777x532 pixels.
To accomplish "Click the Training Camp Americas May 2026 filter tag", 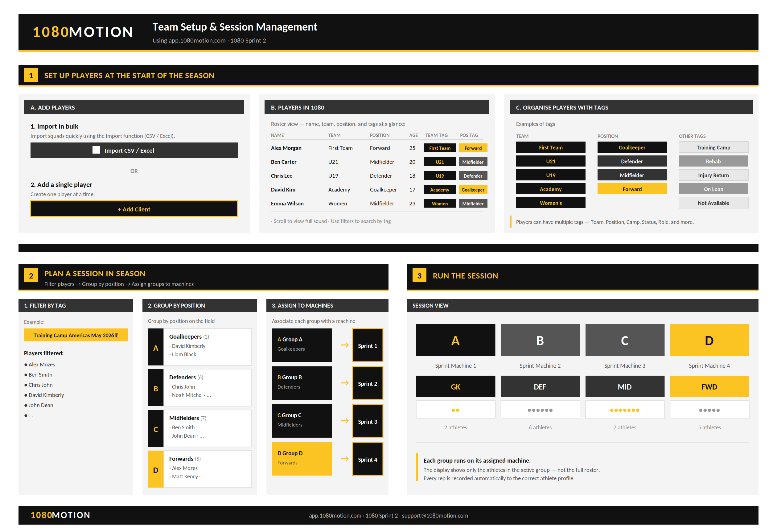I will click(76, 335).
